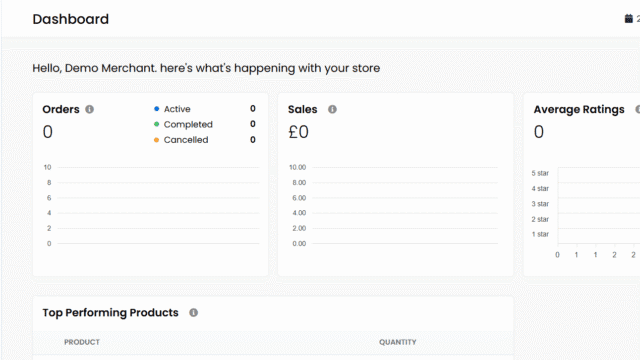This screenshot has height=360, width=640.
Task: Sort by the PRODUCT column header
Action: pos(82,342)
